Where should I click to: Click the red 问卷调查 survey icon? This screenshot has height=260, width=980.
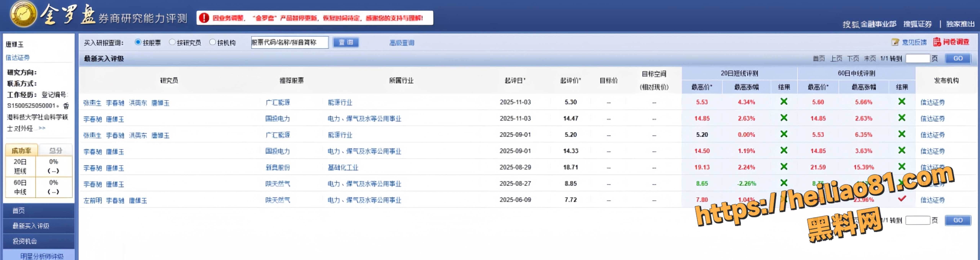[x=937, y=42]
